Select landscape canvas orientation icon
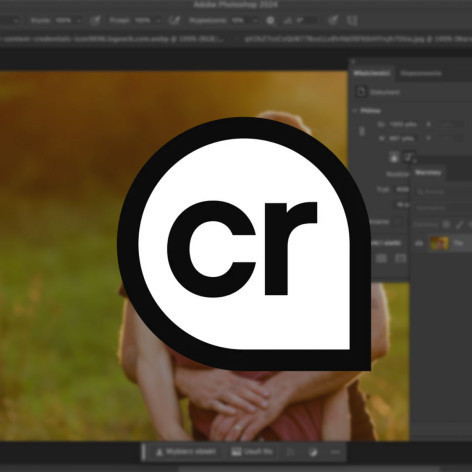 coord(409,157)
